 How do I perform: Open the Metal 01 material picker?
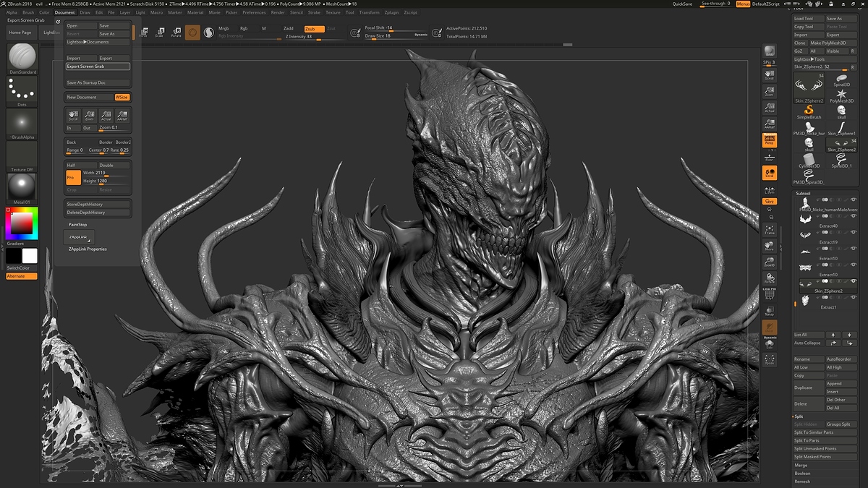[x=22, y=187]
